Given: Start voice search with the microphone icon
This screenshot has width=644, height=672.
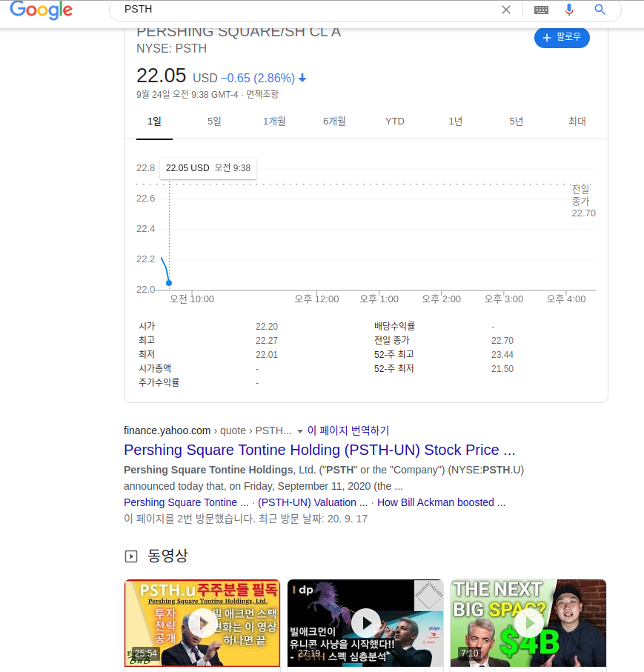Looking at the screenshot, I should click(x=569, y=10).
